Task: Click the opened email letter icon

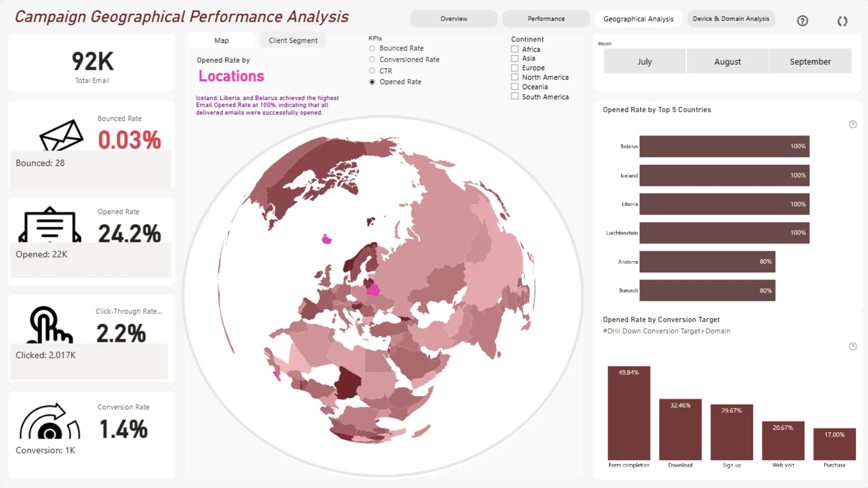Action: tap(50, 225)
